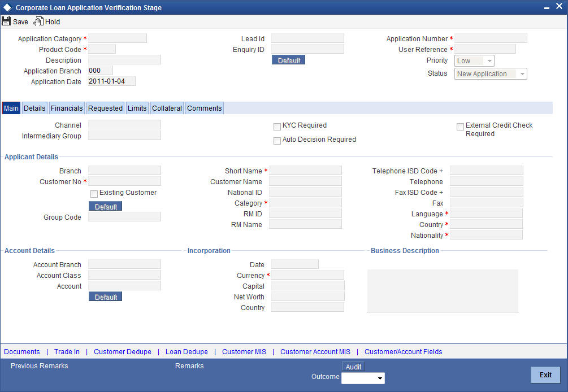The width and height of the screenshot is (568, 392).
Task: Check Auto Decision Required
Action: tap(277, 140)
